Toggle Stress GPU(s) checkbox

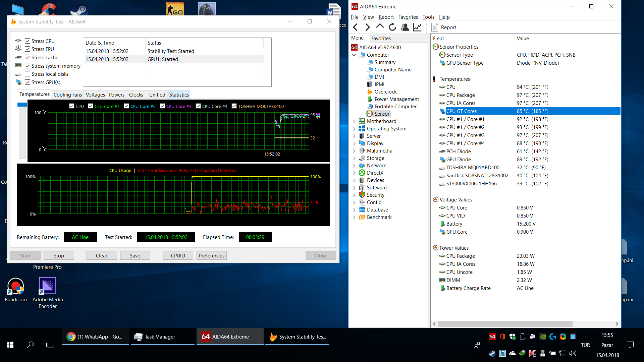point(28,82)
